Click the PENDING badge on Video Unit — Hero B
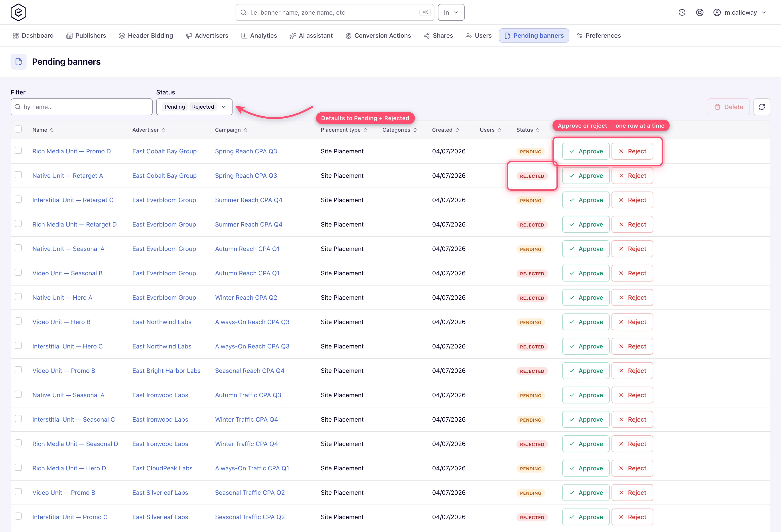The image size is (781, 532). tap(531, 322)
